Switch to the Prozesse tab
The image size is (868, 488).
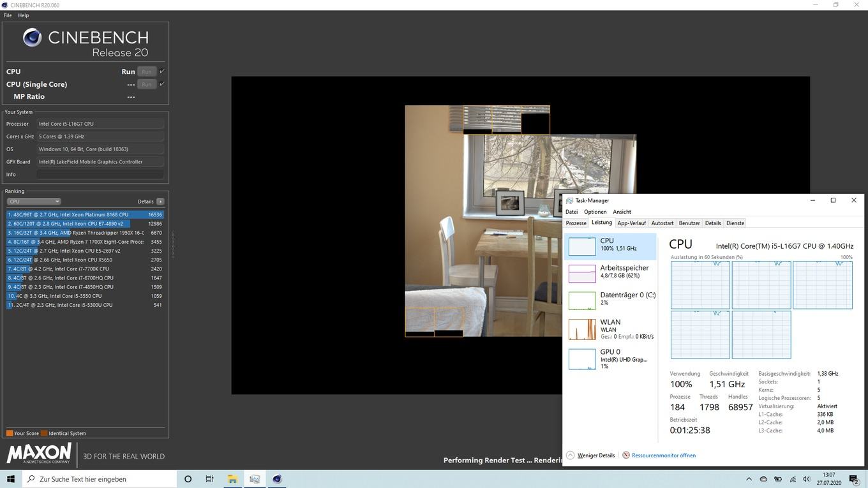point(576,223)
